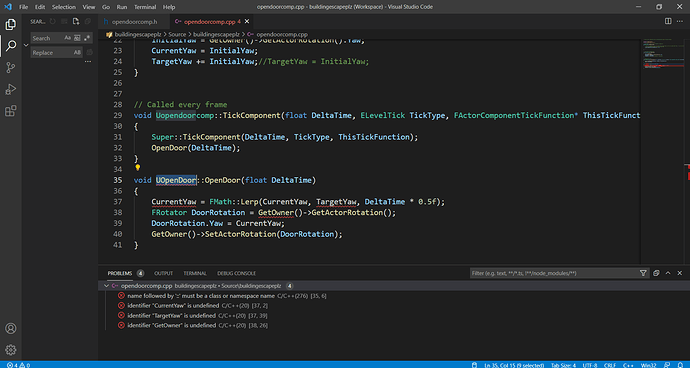Switch to the DEBUG CONSOLE tab

tap(236, 273)
